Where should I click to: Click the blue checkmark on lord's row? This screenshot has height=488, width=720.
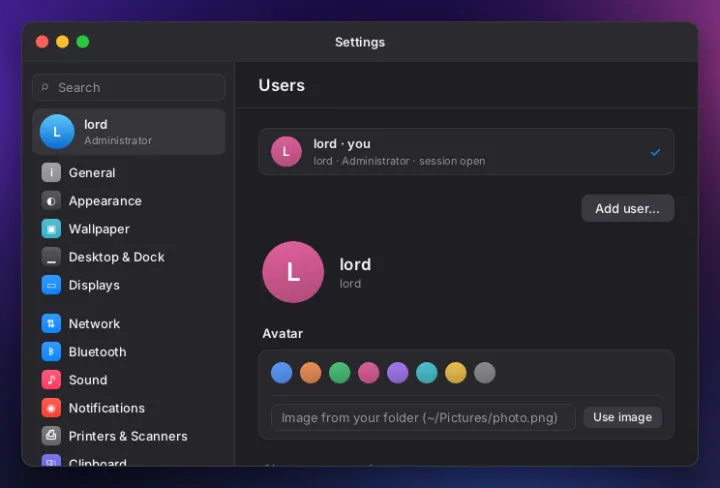[x=655, y=152]
